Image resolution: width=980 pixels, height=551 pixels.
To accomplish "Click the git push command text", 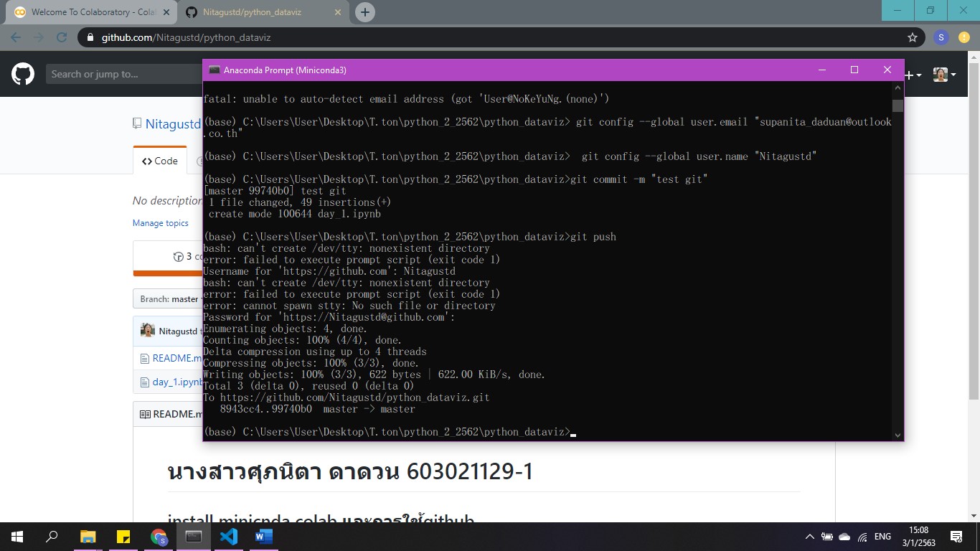I will [593, 237].
